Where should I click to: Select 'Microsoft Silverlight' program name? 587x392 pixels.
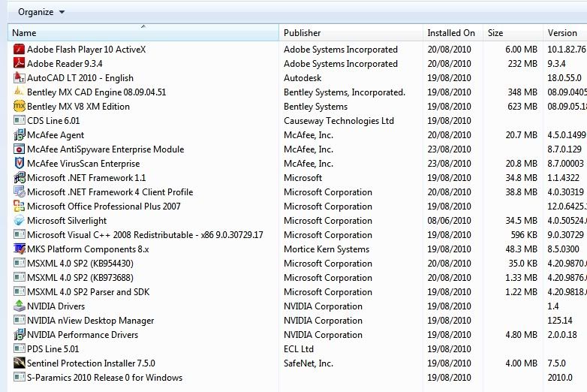point(67,221)
